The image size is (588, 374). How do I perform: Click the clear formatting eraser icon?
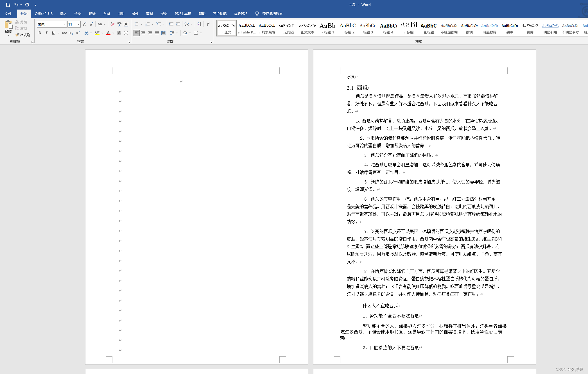[112, 24]
